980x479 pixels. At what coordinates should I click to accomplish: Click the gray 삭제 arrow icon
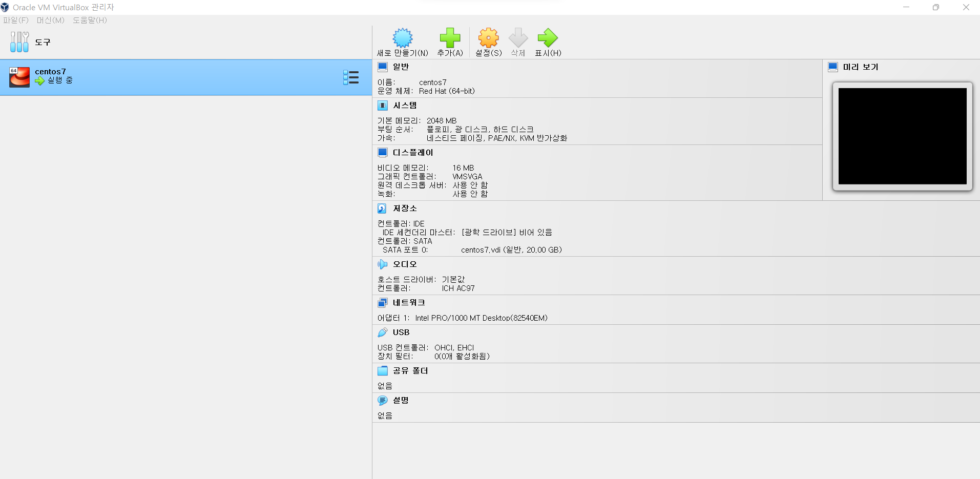coord(518,37)
